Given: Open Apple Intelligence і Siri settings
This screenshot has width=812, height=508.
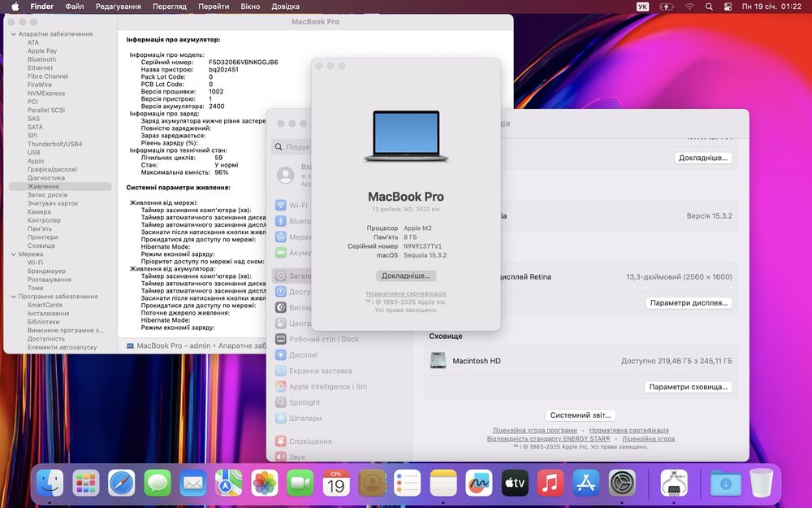Looking at the screenshot, I should [x=321, y=387].
